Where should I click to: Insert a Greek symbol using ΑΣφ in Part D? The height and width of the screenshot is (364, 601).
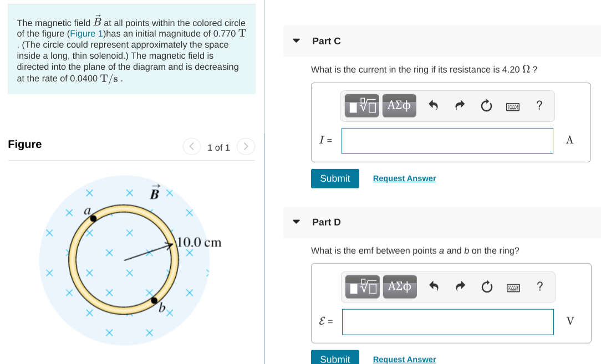[x=400, y=286]
